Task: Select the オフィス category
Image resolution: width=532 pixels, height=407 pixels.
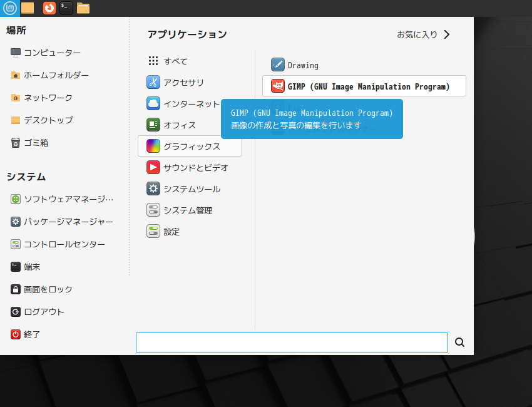Action: (190, 125)
